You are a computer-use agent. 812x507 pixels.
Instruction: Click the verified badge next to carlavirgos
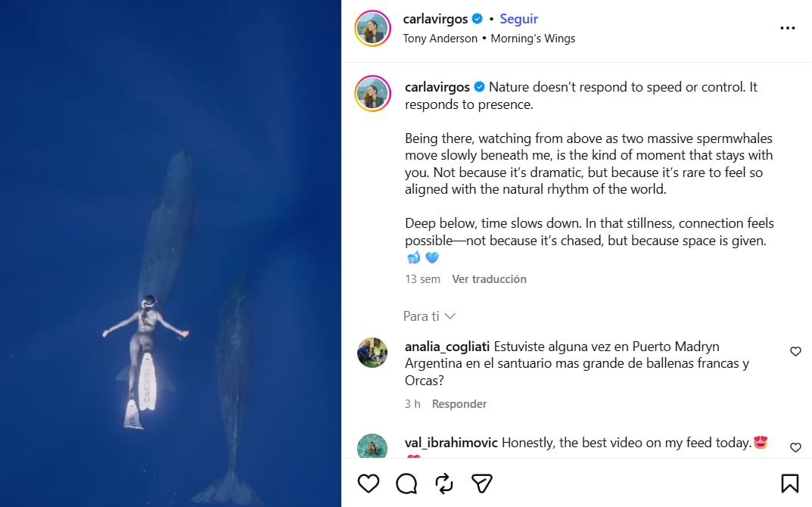[478, 18]
